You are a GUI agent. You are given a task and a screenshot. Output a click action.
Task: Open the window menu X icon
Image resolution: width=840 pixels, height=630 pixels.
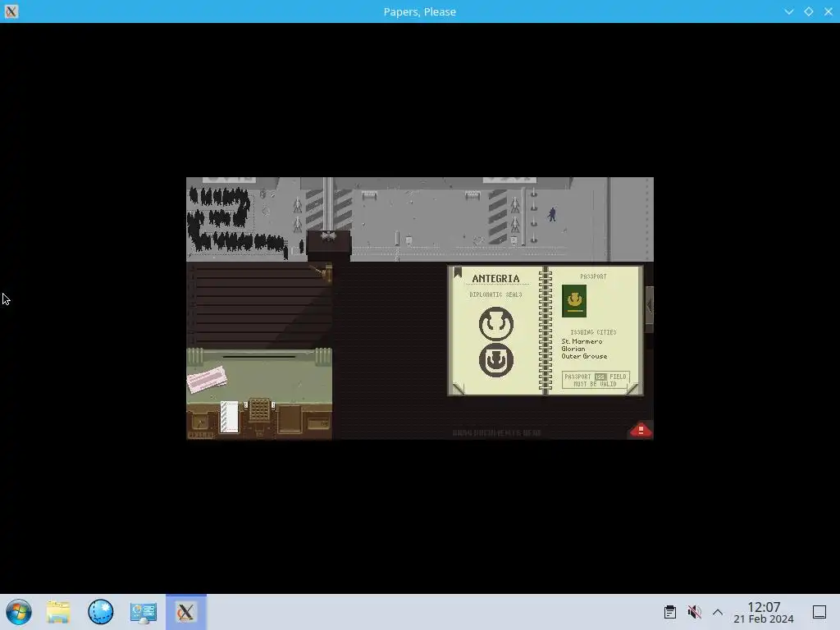tap(11, 11)
